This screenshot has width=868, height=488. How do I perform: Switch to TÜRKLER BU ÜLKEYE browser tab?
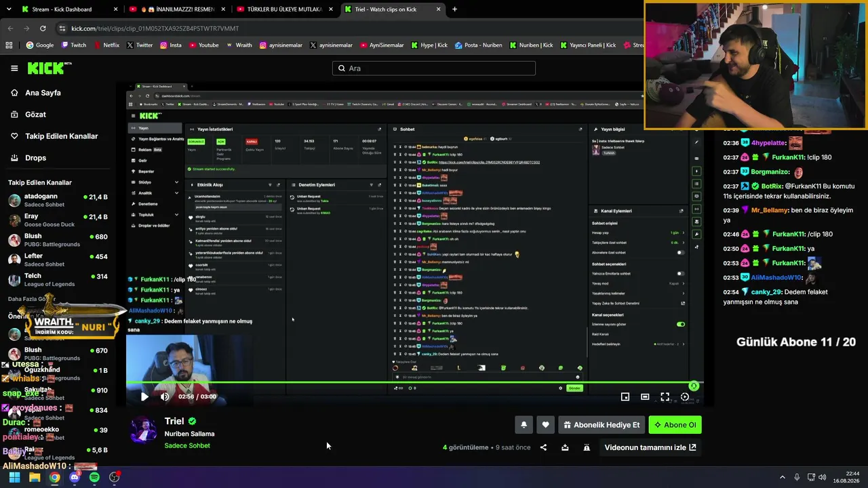pyautogui.click(x=283, y=9)
